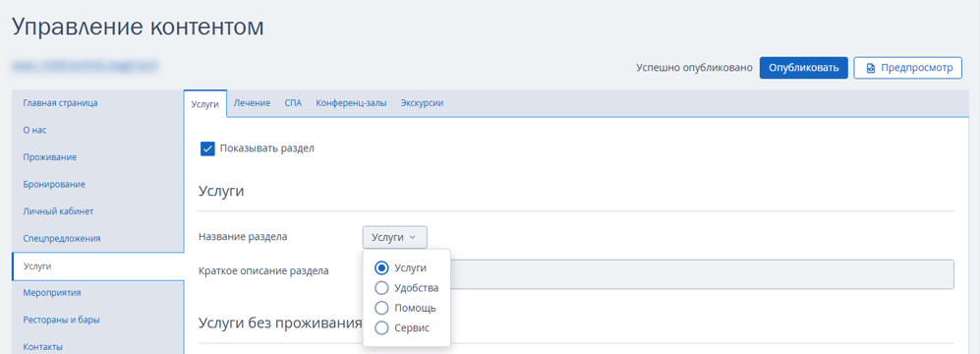
Task: Select the Помощь radio option
Action: (x=381, y=308)
